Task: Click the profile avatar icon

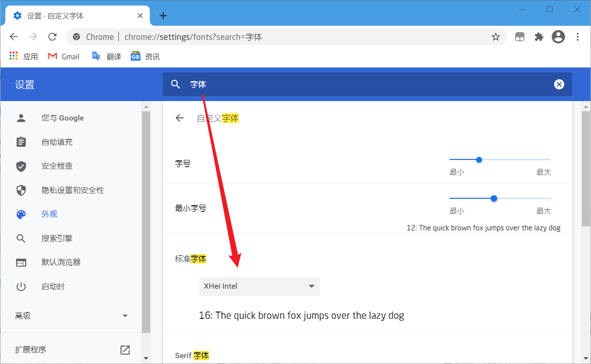Action: (x=558, y=37)
